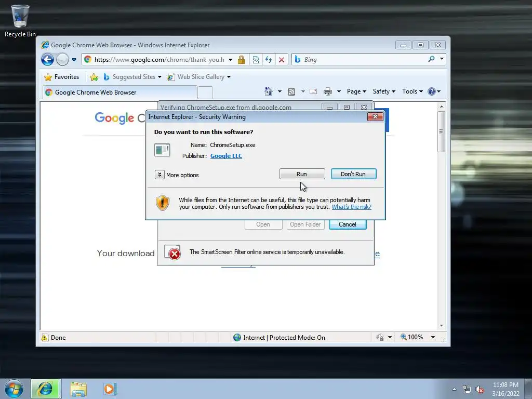The image size is (532, 399).
Task: Click the IE forward arrow button
Action: [x=62, y=60]
